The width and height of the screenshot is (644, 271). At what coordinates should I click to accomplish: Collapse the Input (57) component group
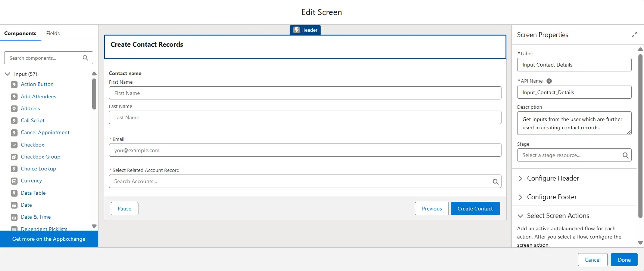click(7, 74)
